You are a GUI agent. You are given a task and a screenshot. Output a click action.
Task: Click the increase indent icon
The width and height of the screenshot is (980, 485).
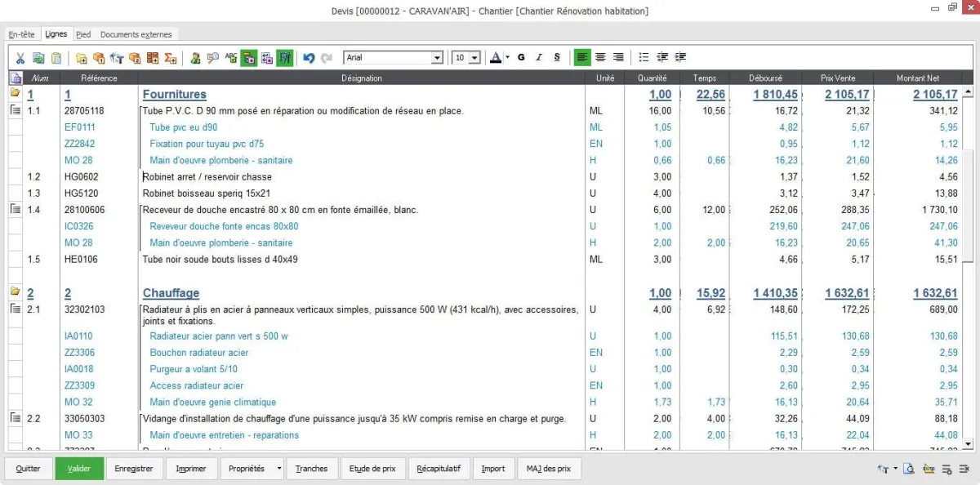(x=680, y=57)
